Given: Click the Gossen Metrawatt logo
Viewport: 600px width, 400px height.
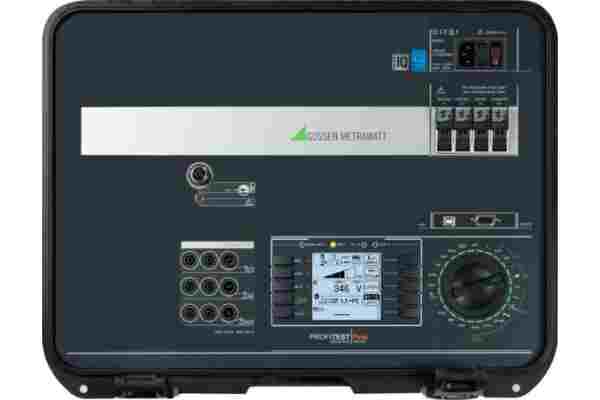Looking at the screenshot, I should pyautogui.click(x=338, y=135).
